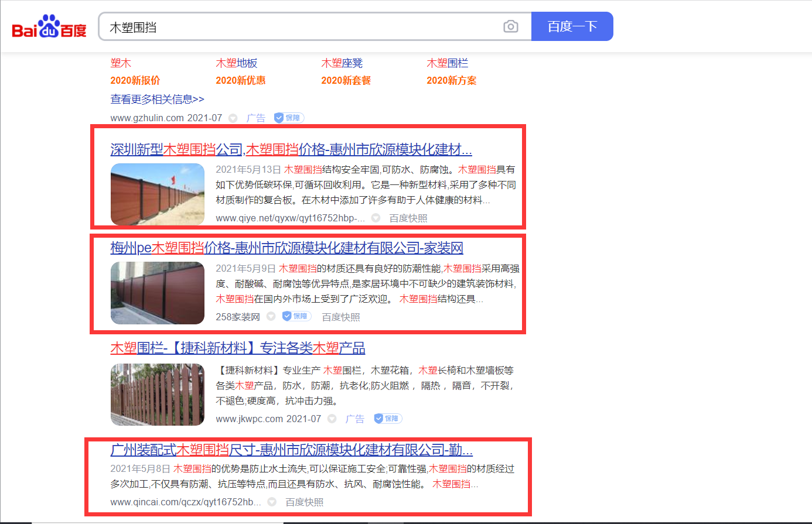The height and width of the screenshot is (524, 812).
Task: Expand dropdown arrow beside www.qincai.com URL
Action: pyautogui.click(x=272, y=502)
